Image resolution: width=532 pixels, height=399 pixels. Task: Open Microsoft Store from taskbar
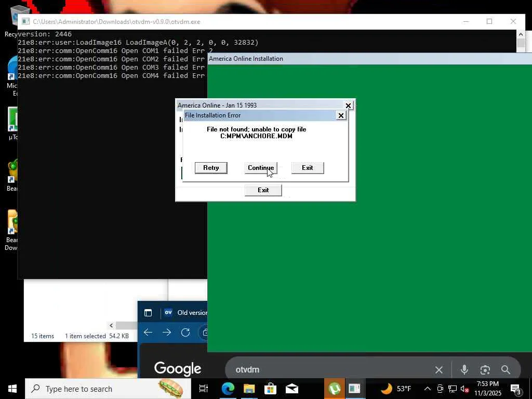click(270, 389)
